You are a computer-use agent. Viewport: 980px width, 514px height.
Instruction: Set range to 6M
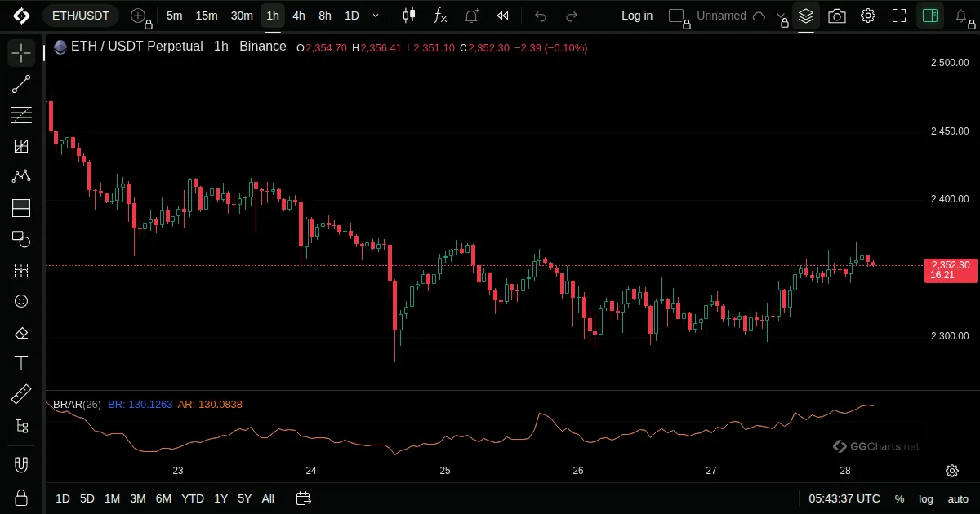click(x=163, y=498)
